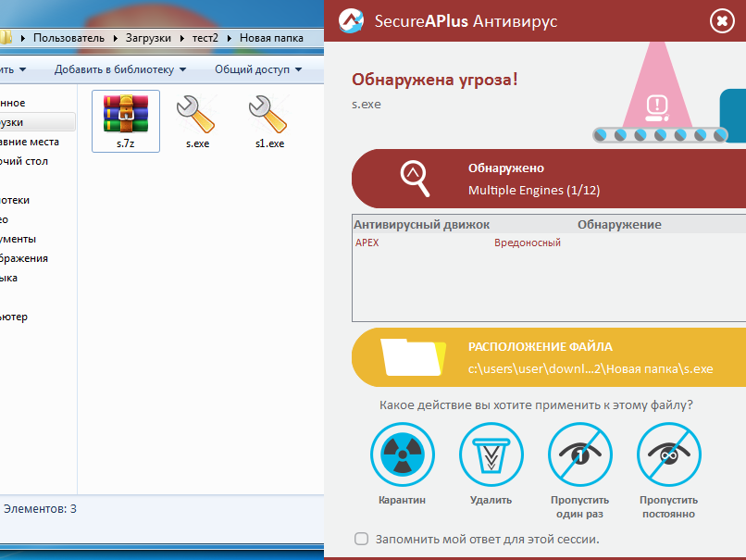Screen dimensions: 746x560
Task: Close the SecureAPlus alert window
Action: tap(722, 21)
